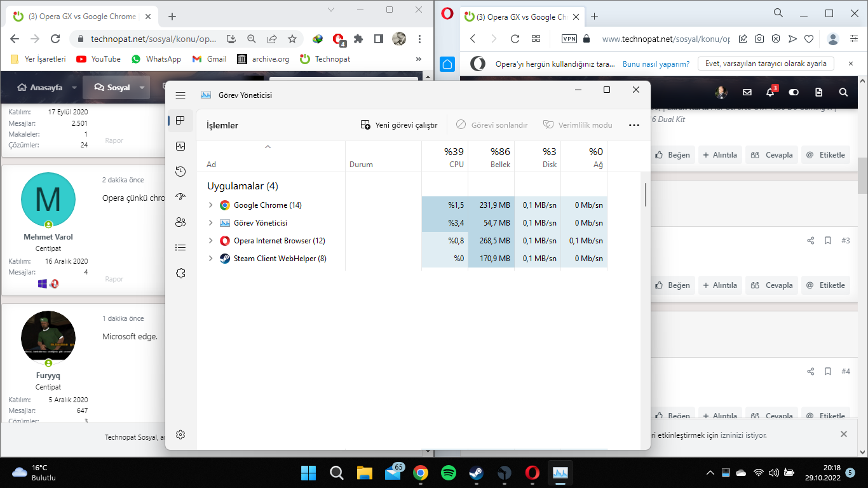868x488 pixels.
Task: Sort processes by the Bellek column header
Action: tap(491, 157)
